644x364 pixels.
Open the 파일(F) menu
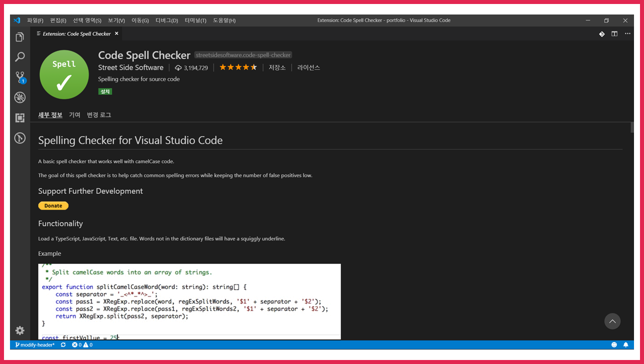[35, 20]
